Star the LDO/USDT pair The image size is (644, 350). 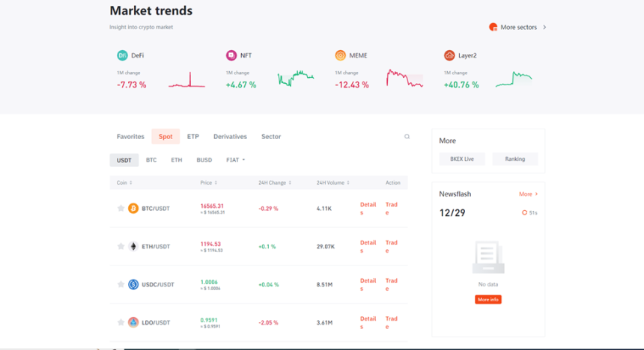(x=121, y=323)
